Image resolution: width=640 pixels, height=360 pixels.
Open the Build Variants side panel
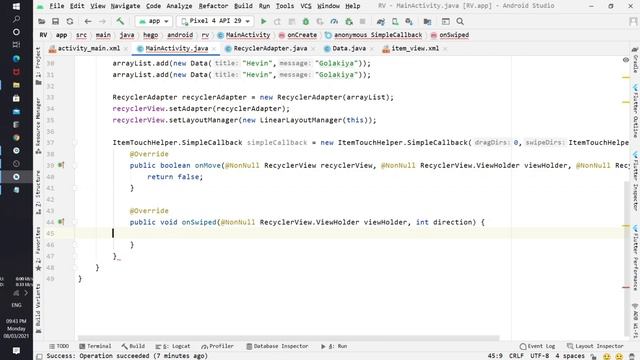click(38, 309)
